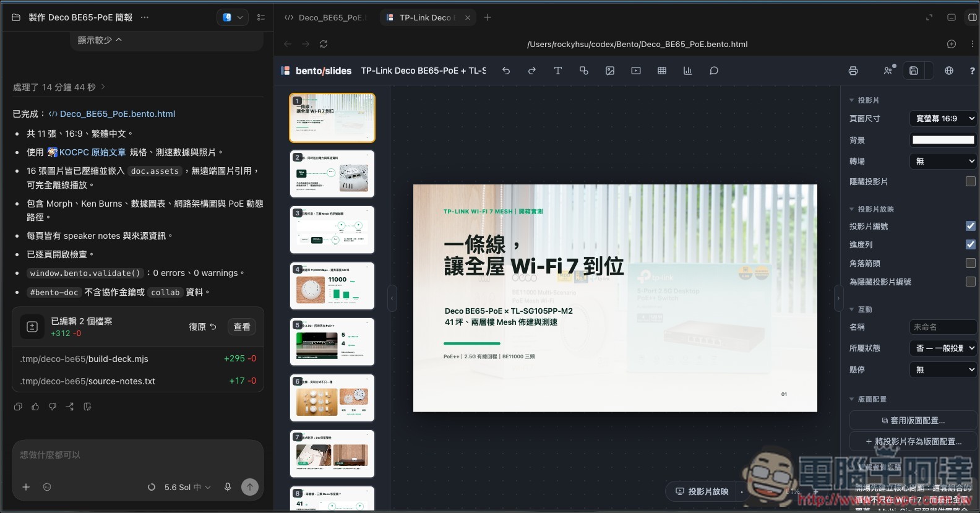Screen dimensions: 980x513
Task: Go back in preview navigation
Action: point(288,44)
